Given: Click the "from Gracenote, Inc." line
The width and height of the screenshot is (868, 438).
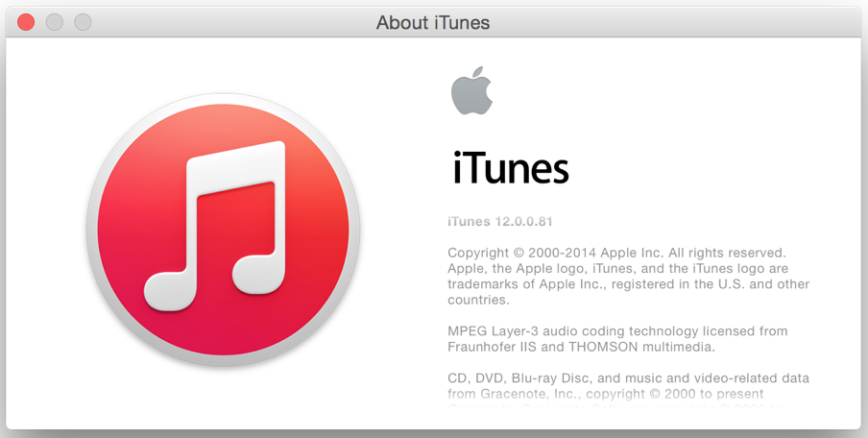Looking at the screenshot, I should [606, 394].
